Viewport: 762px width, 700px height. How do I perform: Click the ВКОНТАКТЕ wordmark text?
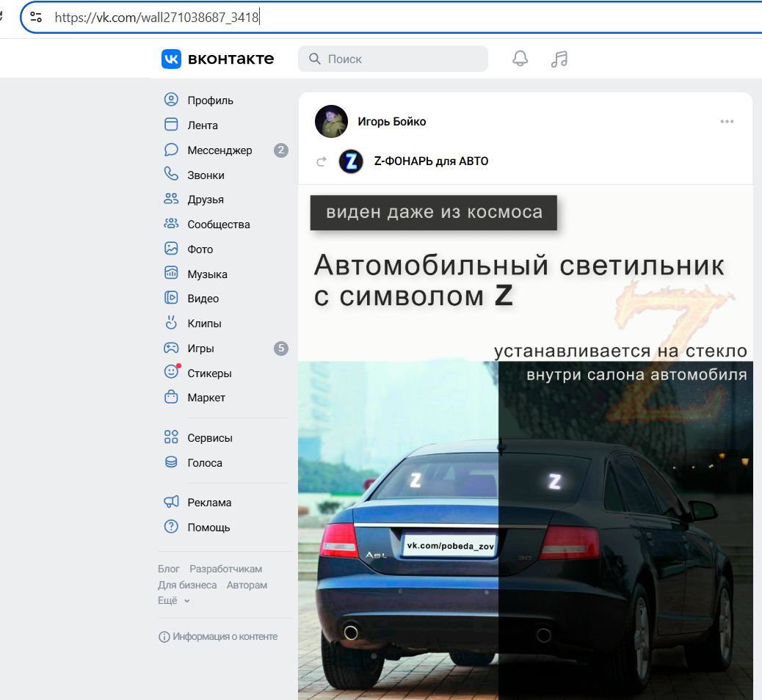[231, 59]
